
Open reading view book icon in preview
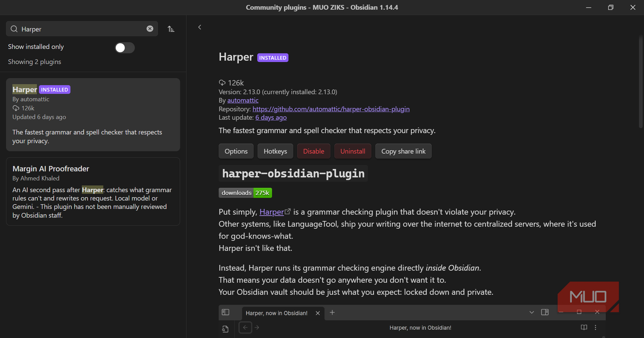pyautogui.click(x=584, y=327)
